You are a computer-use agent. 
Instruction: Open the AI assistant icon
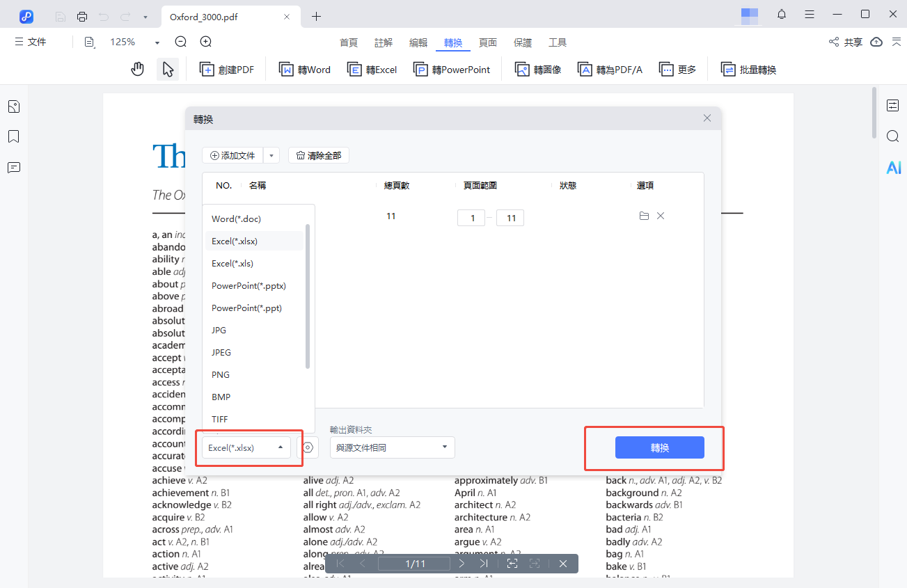point(893,168)
